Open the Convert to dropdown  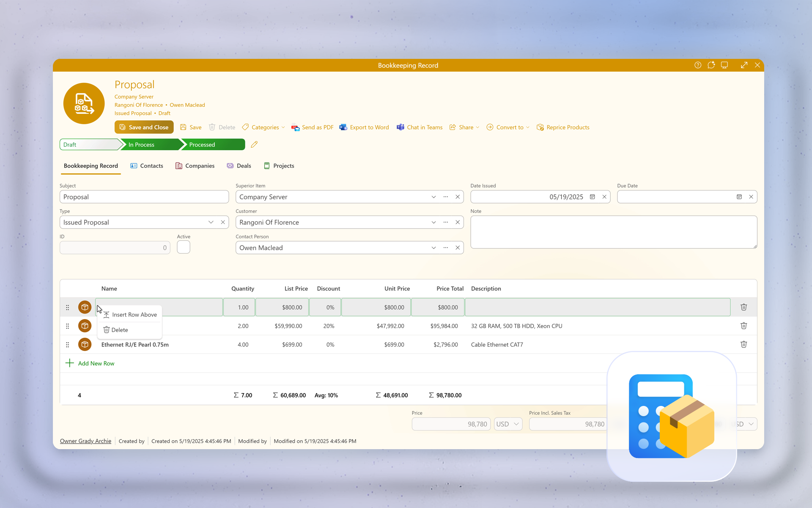point(508,127)
